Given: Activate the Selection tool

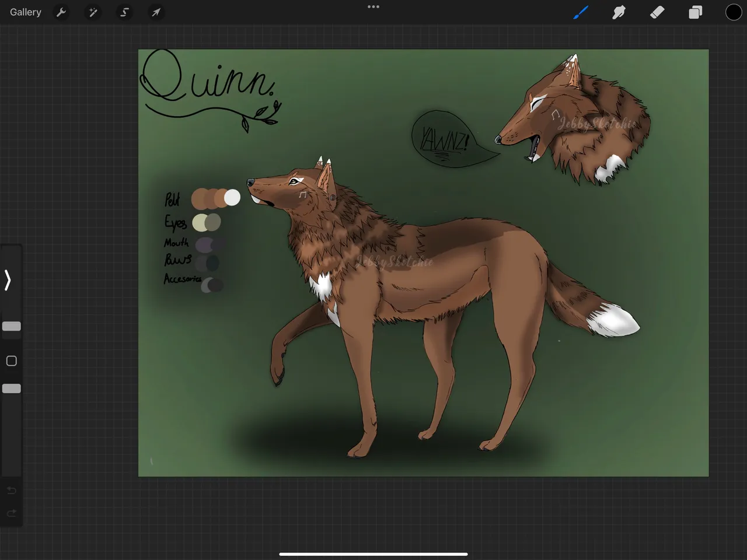Looking at the screenshot, I should [124, 12].
